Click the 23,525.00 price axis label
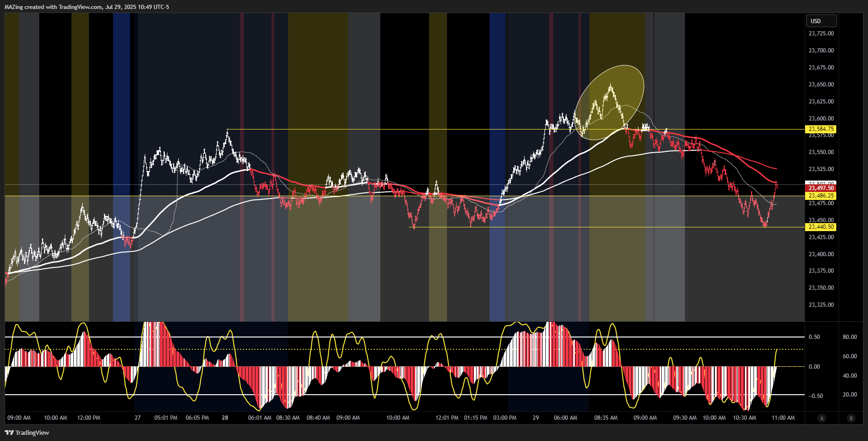Image resolution: width=868 pixels, height=441 pixels. tap(821, 169)
